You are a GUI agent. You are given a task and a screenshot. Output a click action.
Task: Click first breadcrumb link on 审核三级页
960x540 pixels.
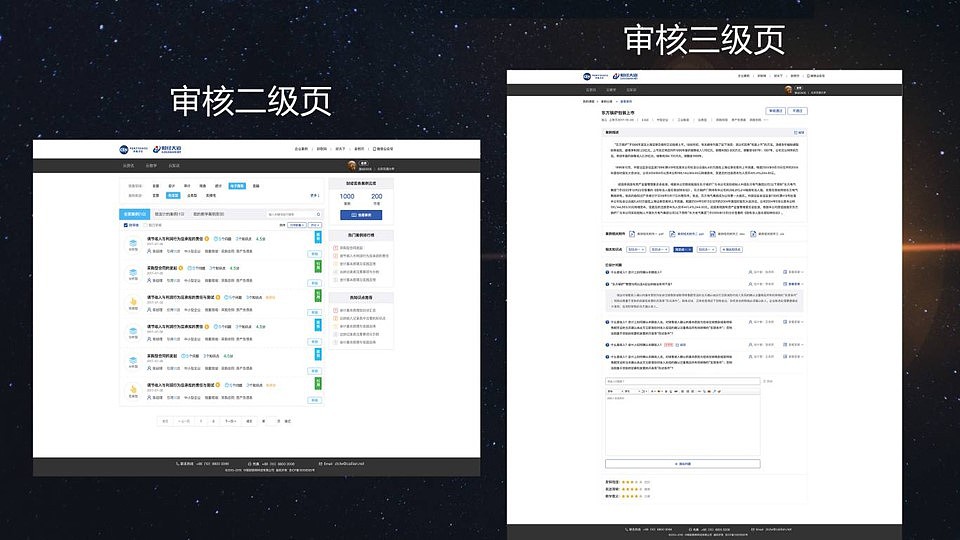[588, 102]
